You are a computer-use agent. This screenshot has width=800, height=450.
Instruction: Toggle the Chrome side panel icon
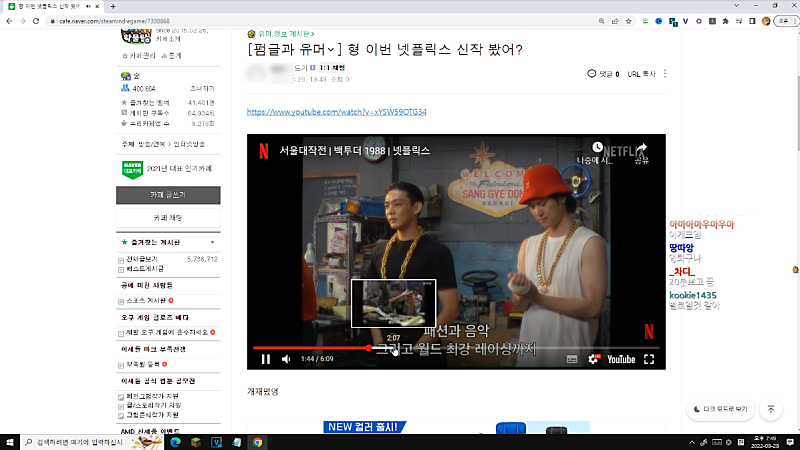point(752,21)
